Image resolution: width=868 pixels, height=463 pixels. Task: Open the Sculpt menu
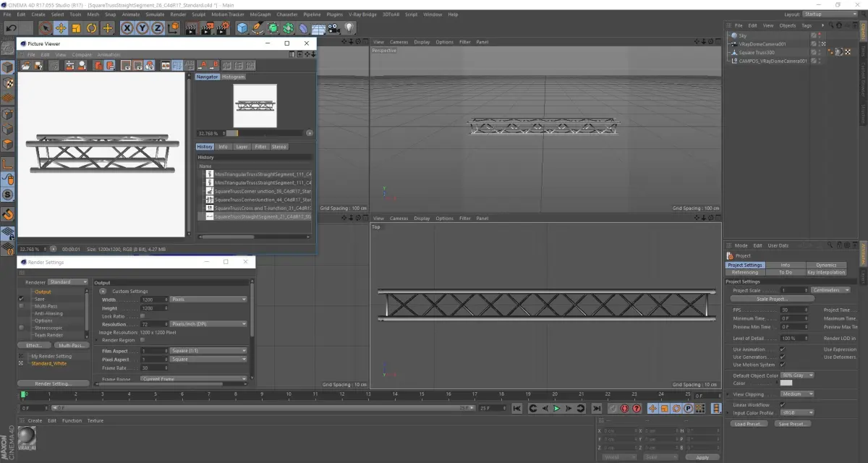tap(198, 14)
